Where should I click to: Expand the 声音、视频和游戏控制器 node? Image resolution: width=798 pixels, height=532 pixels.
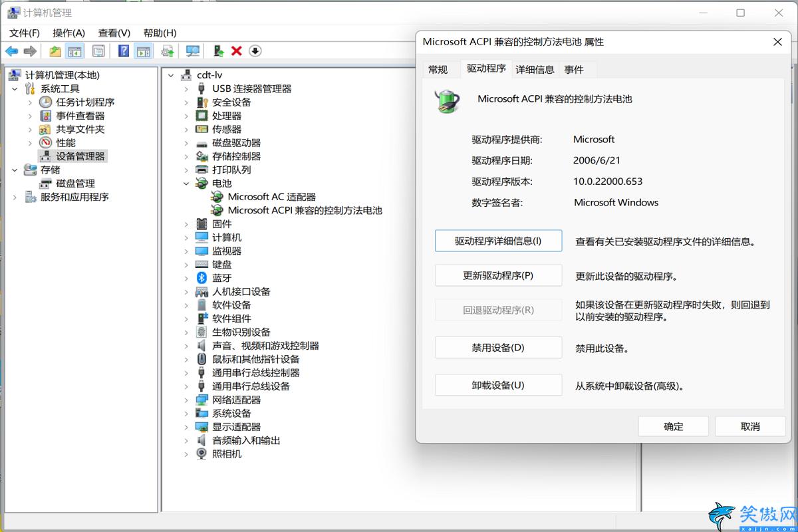point(187,346)
